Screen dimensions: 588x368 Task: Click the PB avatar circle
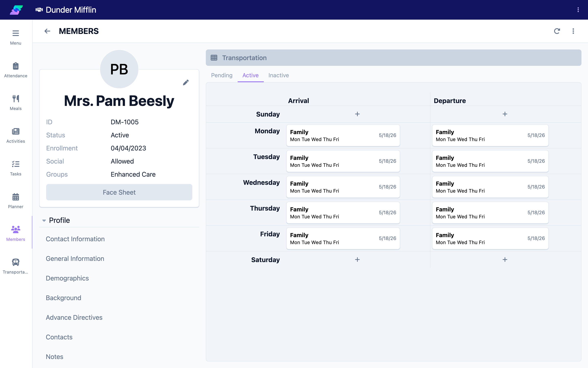pyautogui.click(x=119, y=69)
